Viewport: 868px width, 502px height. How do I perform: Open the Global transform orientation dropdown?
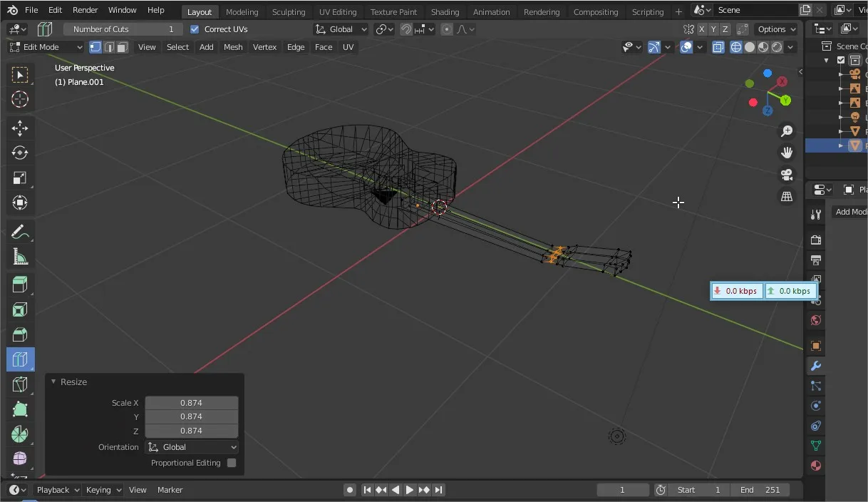click(x=341, y=29)
